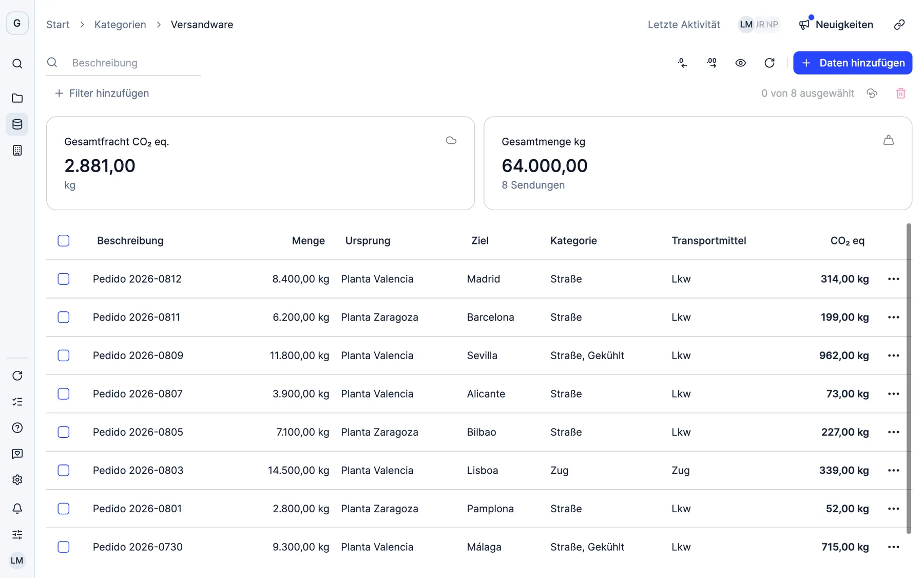
Task: Open the notifications bell icon
Action: [17, 508]
